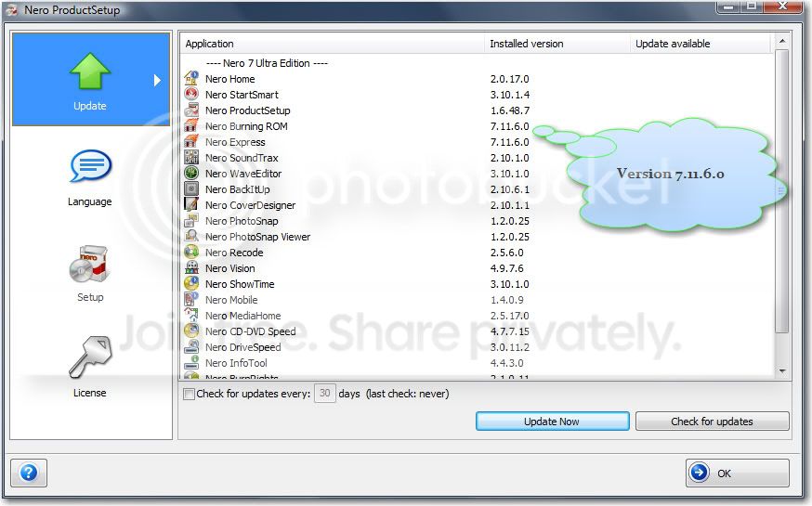This screenshot has width=812, height=506.
Task: Open the Setup section Nero box icon
Action: click(x=89, y=264)
